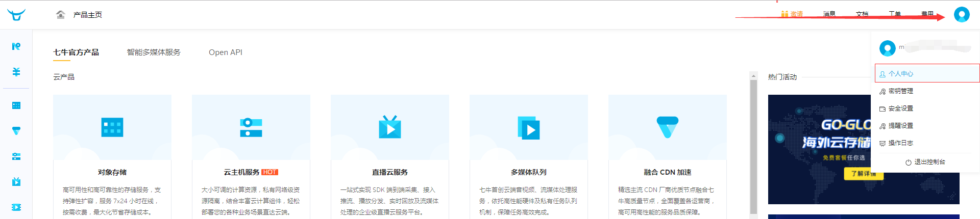The height and width of the screenshot is (219, 980).
Task: Click the product list vertical scrollbar thumb
Action: click(x=753, y=147)
